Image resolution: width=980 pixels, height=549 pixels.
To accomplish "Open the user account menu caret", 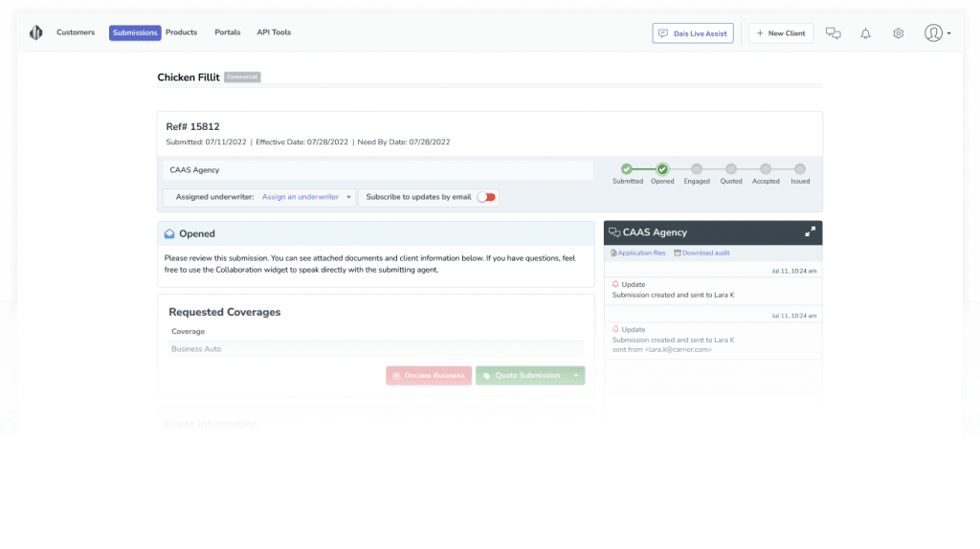I will 948,33.
